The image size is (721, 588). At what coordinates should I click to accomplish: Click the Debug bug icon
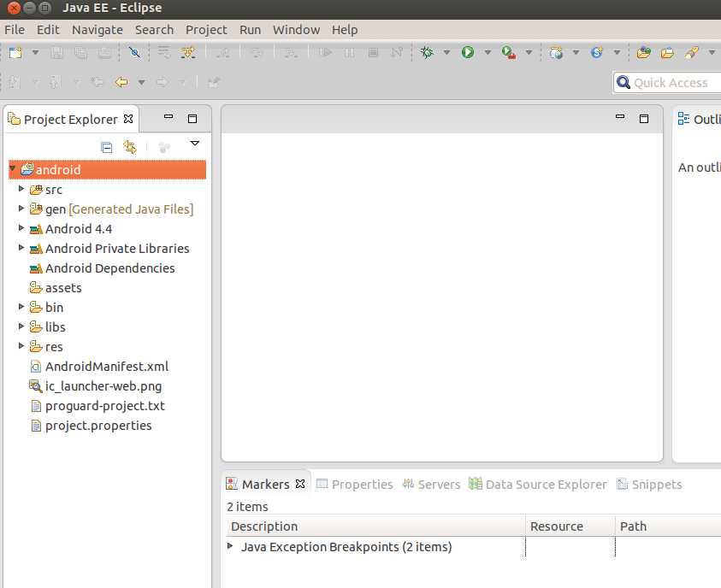click(x=427, y=52)
